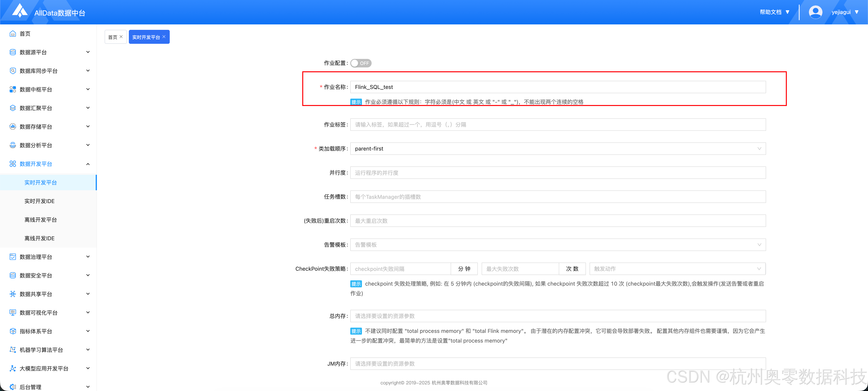
Task: Select the 数据源平台 sidebar icon
Action: 12,52
